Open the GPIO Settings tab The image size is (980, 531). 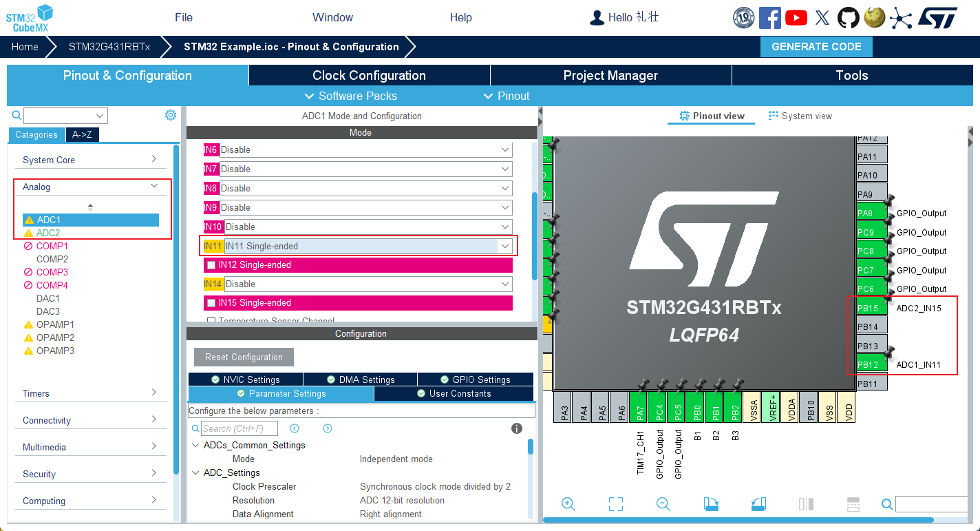475,379
